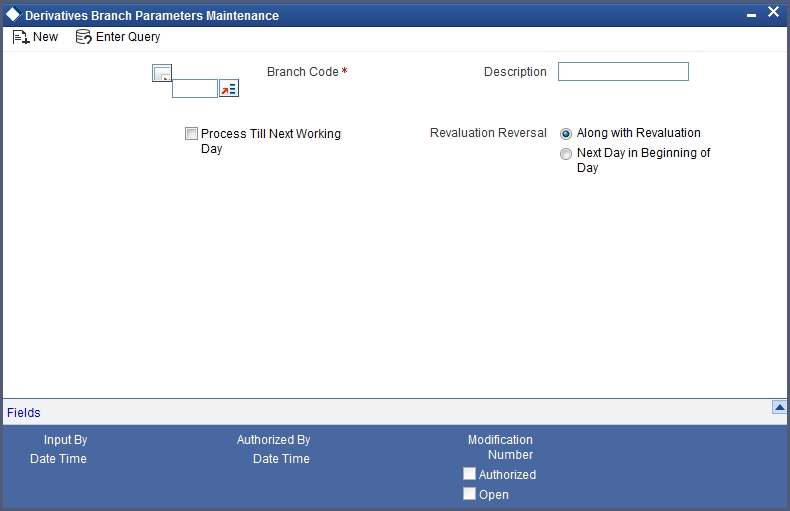Expand the Fields panel arrow
The image size is (790, 511).
click(x=779, y=407)
